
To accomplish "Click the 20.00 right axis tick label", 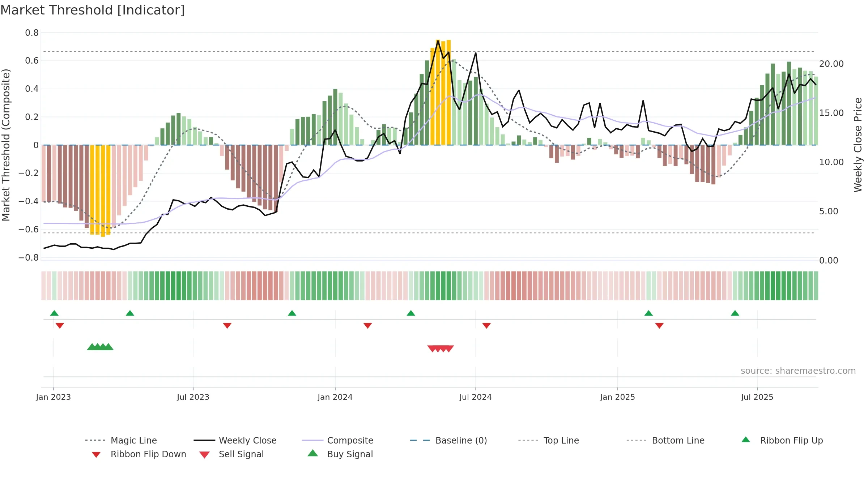I will (831, 64).
